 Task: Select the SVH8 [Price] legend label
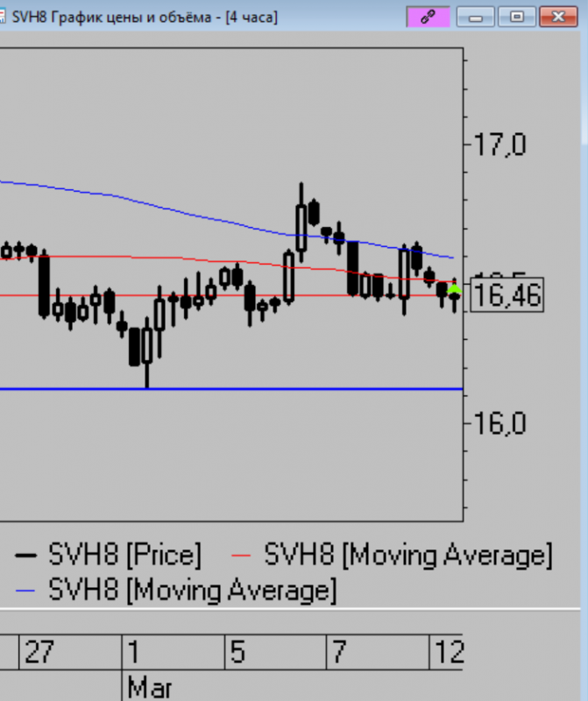[x=125, y=555]
